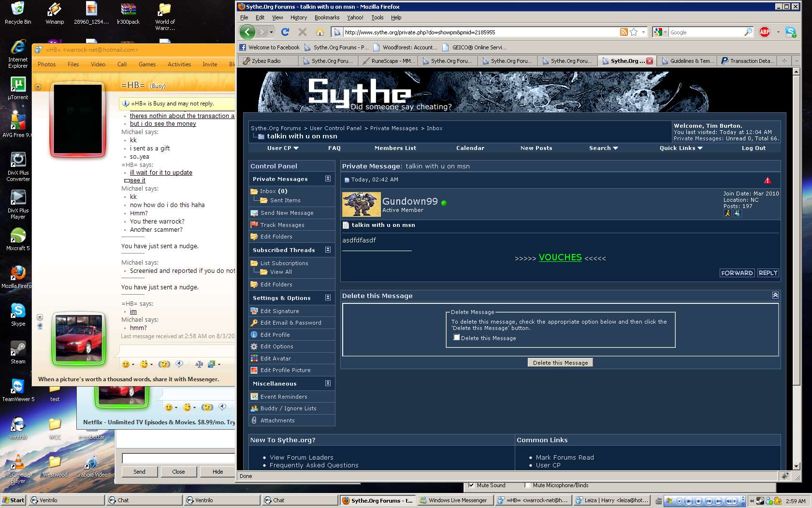This screenshot has width=812, height=508.
Task: Open the Attachments link
Action: (x=277, y=420)
